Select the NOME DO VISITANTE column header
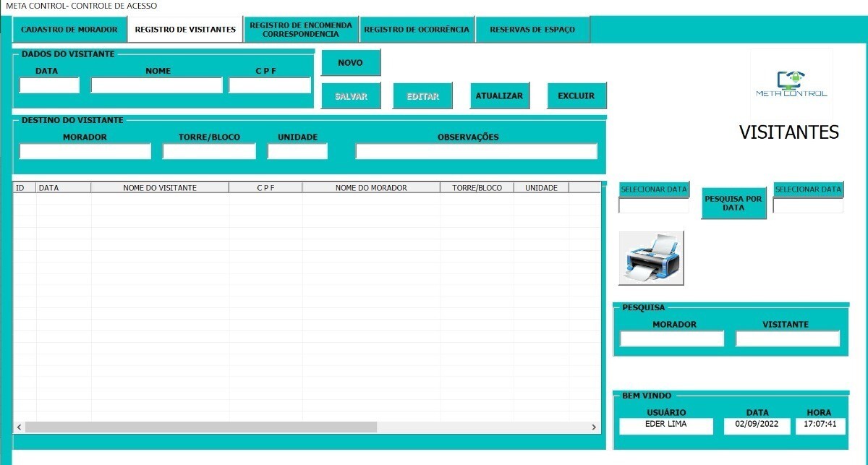The height and width of the screenshot is (465, 868). [x=160, y=188]
